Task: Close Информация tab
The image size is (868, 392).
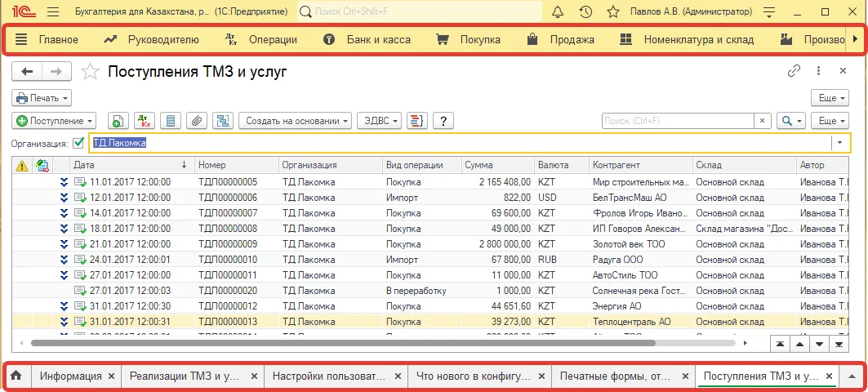Action: coord(111,376)
